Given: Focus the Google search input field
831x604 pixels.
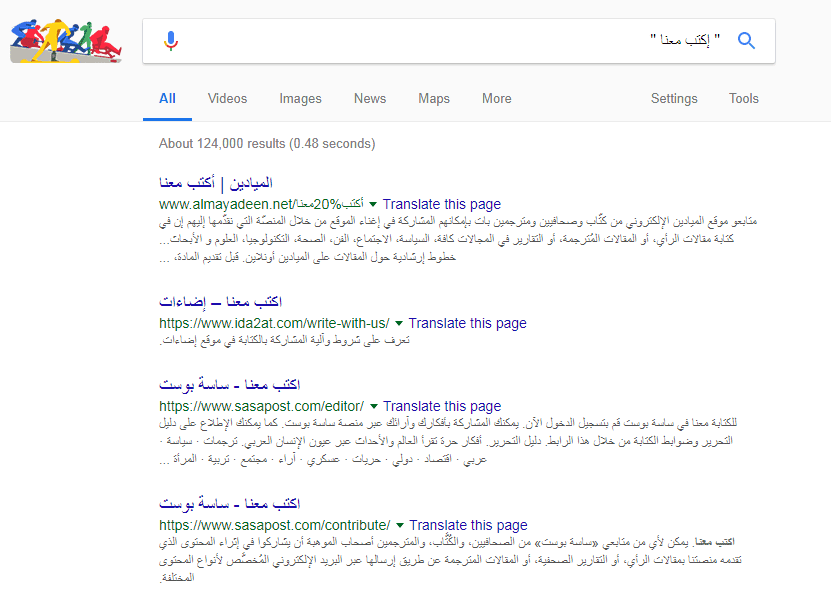Looking at the screenshot, I should [458, 41].
